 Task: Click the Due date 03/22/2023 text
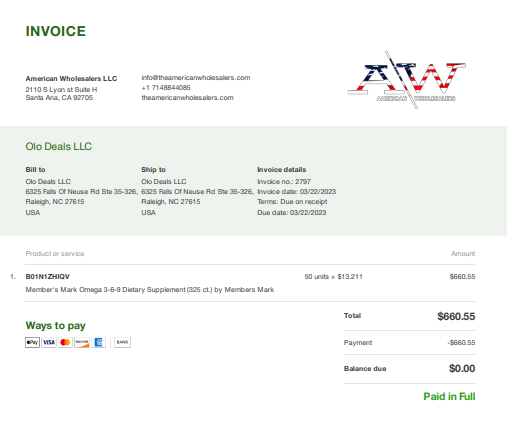pyautogui.click(x=292, y=213)
